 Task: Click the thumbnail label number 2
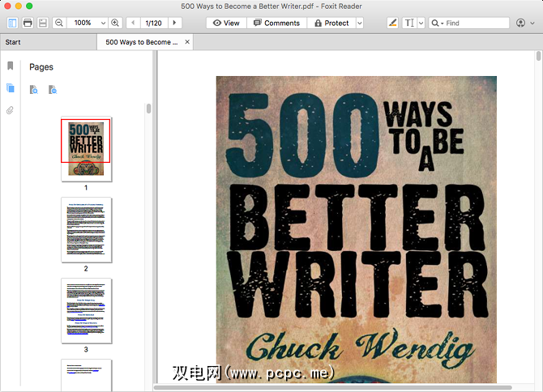click(x=86, y=268)
